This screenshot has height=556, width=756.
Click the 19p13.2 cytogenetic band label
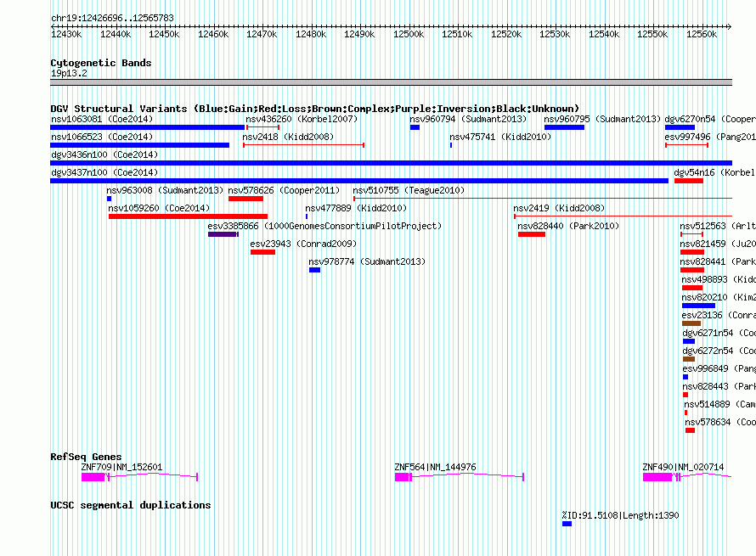click(69, 73)
